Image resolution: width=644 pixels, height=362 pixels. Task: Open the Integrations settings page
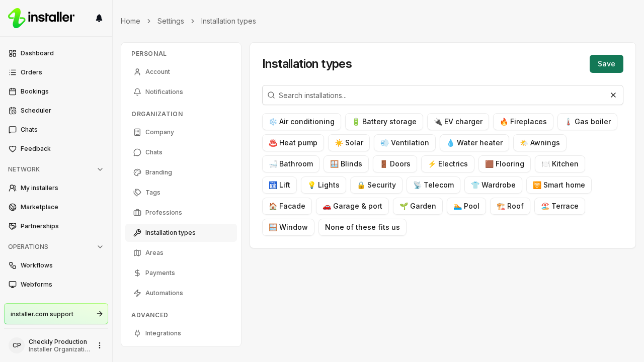coord(181,333)
